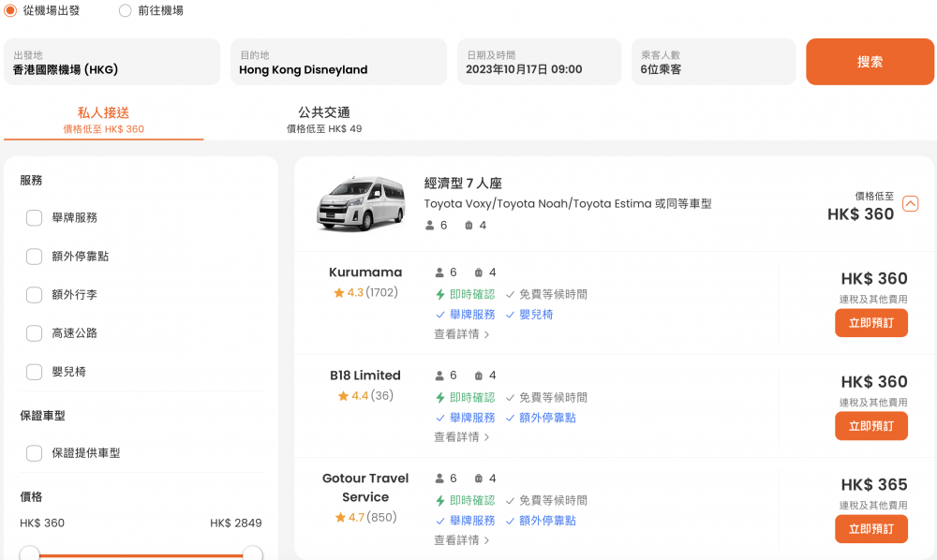This screenshot has width=937, height=560.
Task: Switch to the 公共交通 tab
Action: pyautogui.click(x=324, y=119)
